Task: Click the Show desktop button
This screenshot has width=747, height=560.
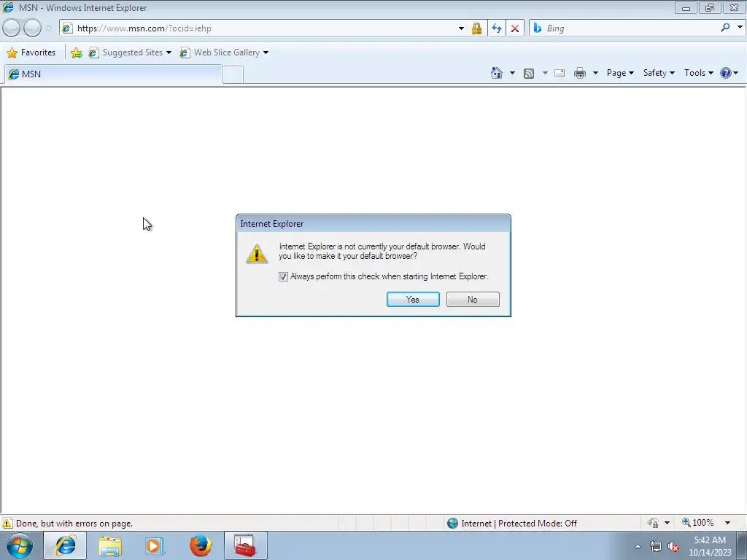Action: click(742, 545)
